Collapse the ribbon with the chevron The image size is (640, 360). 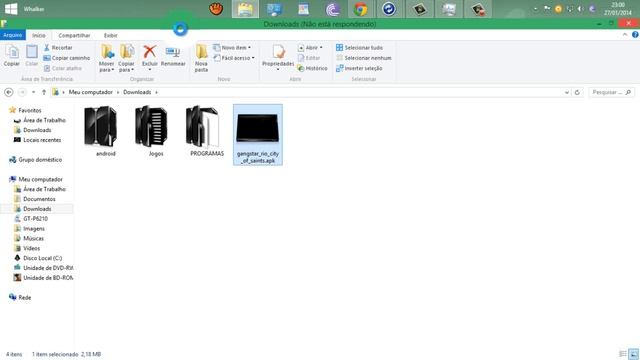pyautogui.click(x=625, y=35)
